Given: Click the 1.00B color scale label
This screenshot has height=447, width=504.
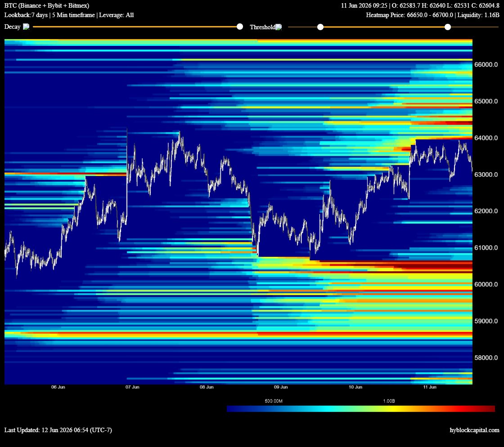Looking at the screenshot, I should coord(389,401).
